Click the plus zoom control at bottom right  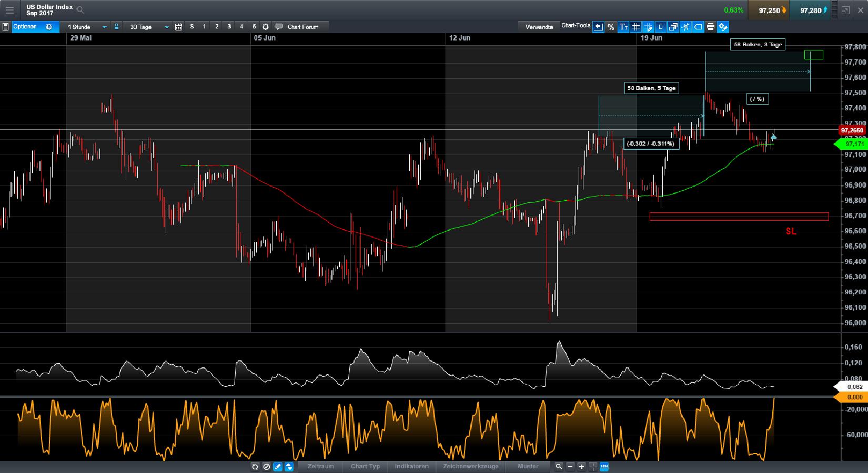581,467
